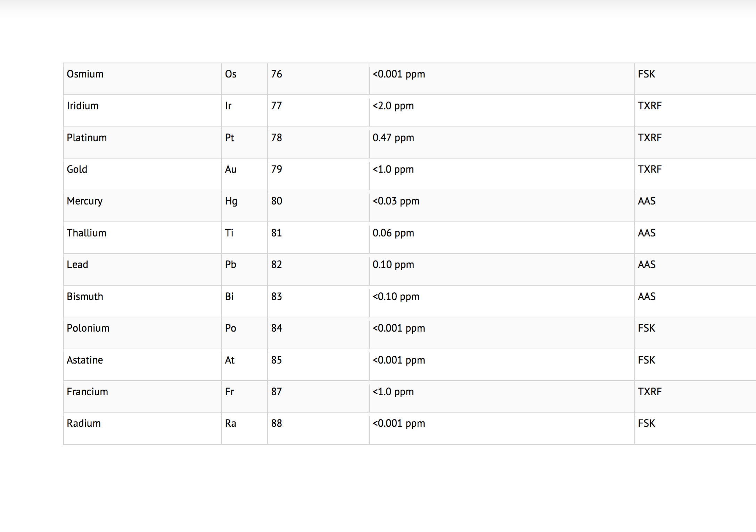Click the Thallium 0.06 ppm value
Screen dimensions: 756x532
click(x=393, y=233)
